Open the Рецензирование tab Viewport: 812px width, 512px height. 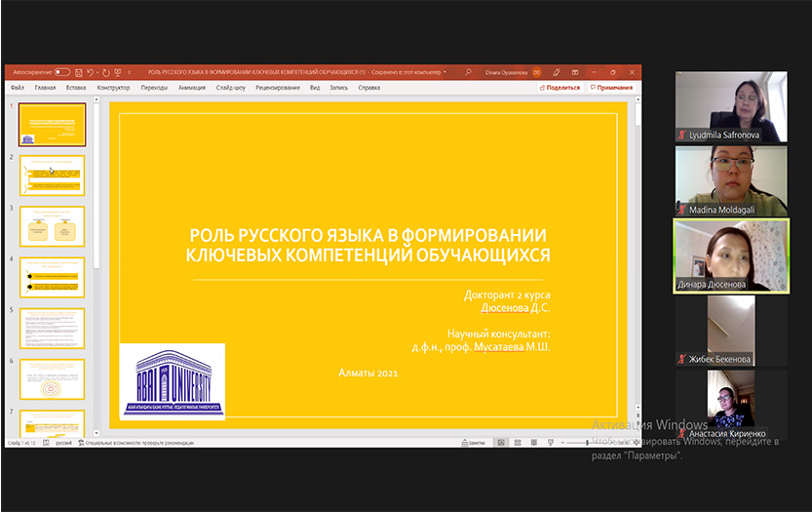(x=278, y=88)
